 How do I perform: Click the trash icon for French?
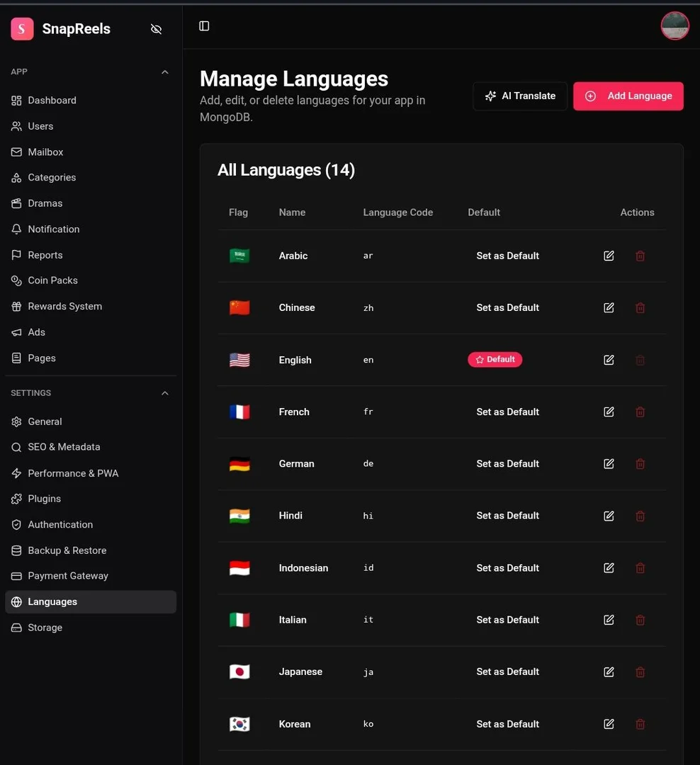click(640, 412)
